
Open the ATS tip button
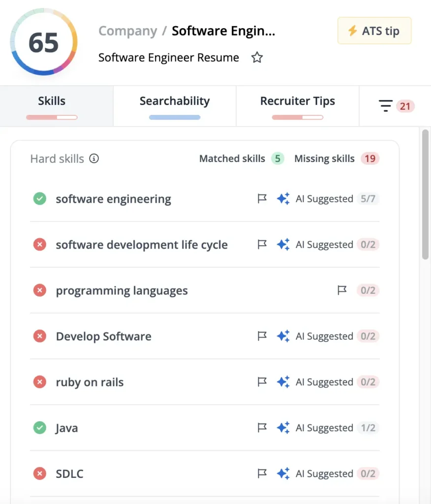tap(374, 31)
